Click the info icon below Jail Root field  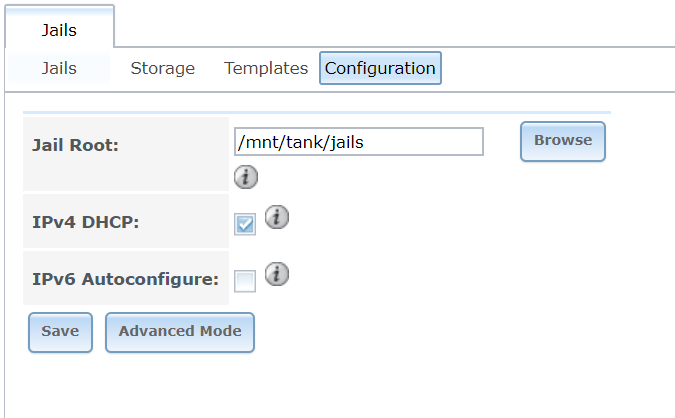[245, 177]
